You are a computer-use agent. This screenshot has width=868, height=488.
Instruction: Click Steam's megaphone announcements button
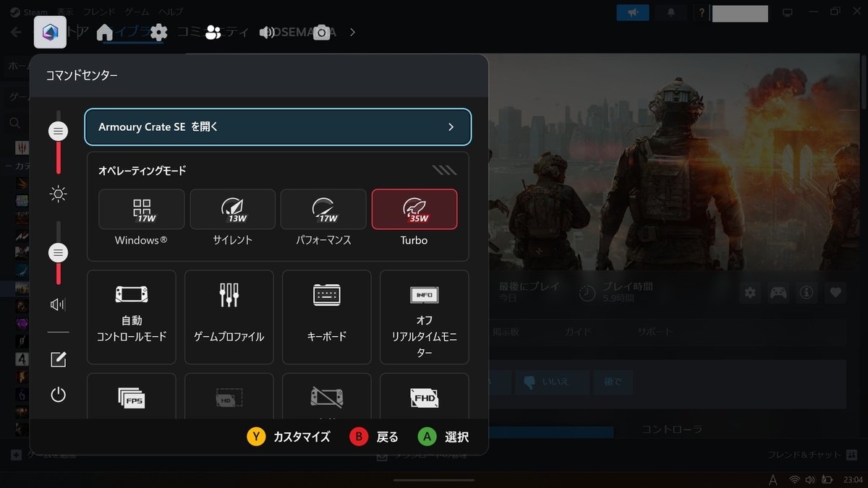[633, 12]
